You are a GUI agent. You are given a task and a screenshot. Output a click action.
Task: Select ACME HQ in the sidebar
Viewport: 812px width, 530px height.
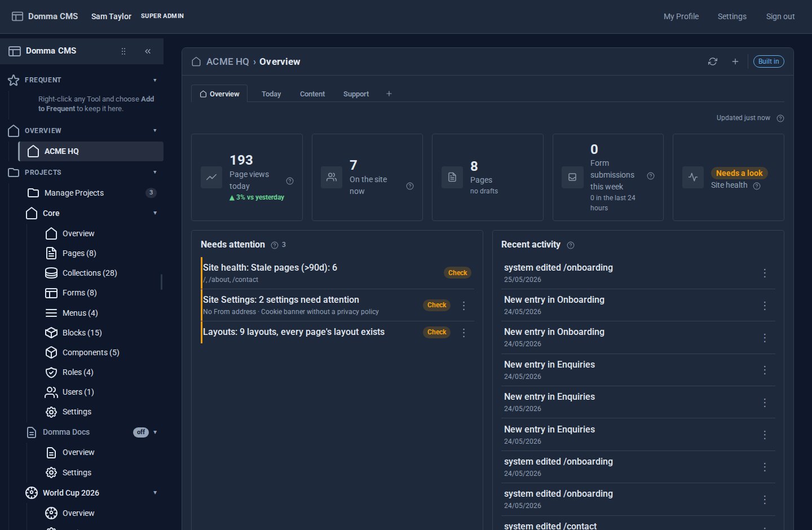coord(91,151)
